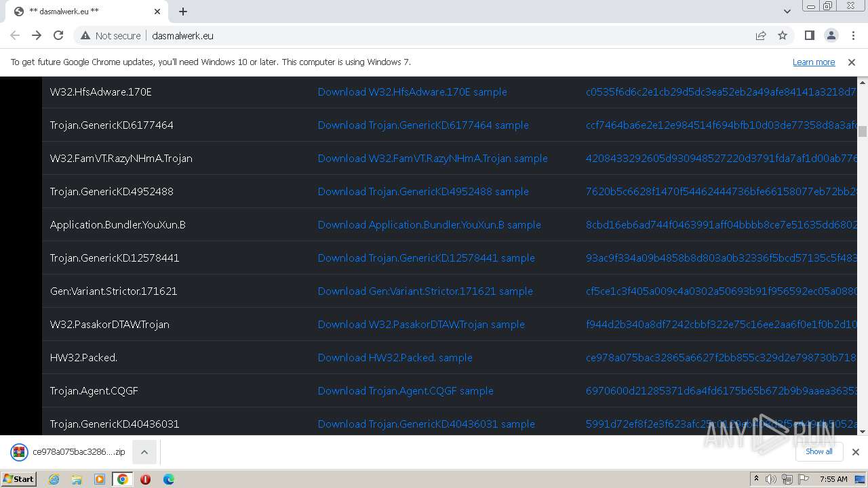Click the 7:55 AM clock

[833, 479]
